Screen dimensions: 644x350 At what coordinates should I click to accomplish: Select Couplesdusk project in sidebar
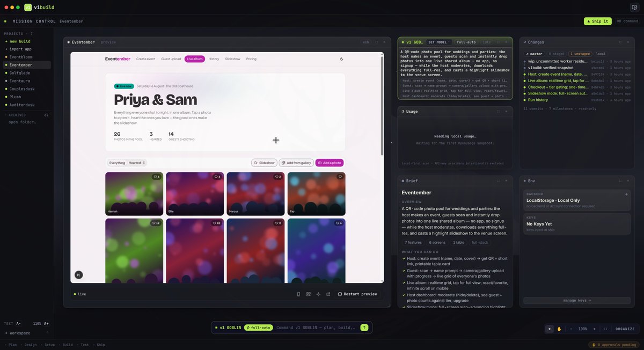[x=26, y=89]
